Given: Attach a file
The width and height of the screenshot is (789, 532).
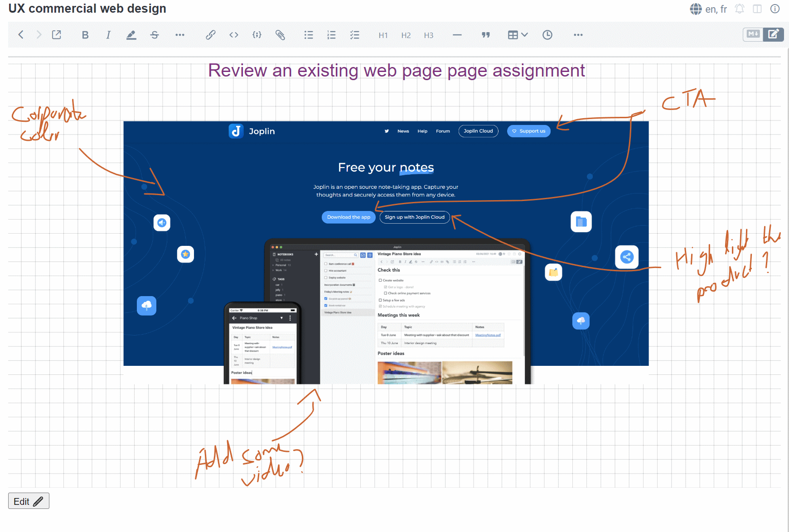Looking at the screenshot, I should point(280,35).
